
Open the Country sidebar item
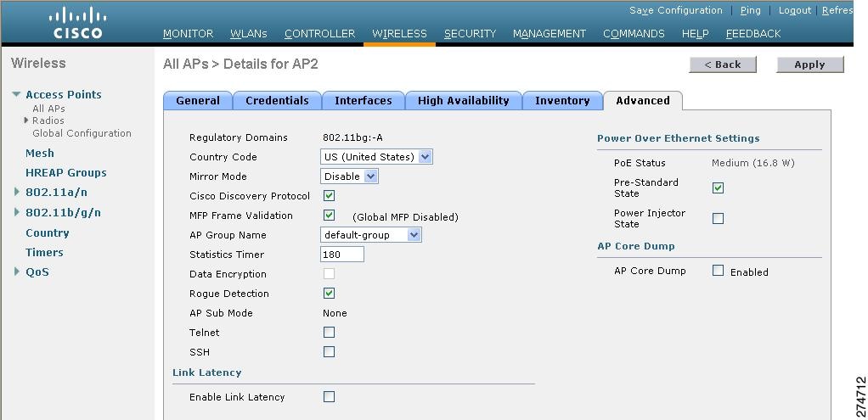48,233
